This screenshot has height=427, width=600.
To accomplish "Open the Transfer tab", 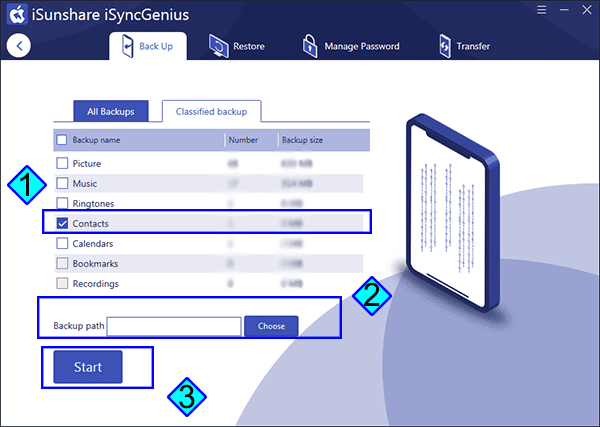I will pos(465,46).
